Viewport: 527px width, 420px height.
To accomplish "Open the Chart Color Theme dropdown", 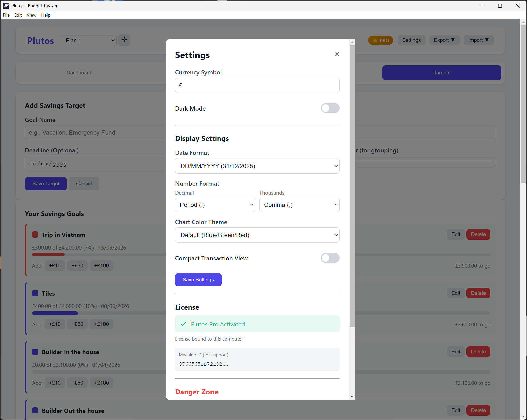I will [x=257, y=235].
